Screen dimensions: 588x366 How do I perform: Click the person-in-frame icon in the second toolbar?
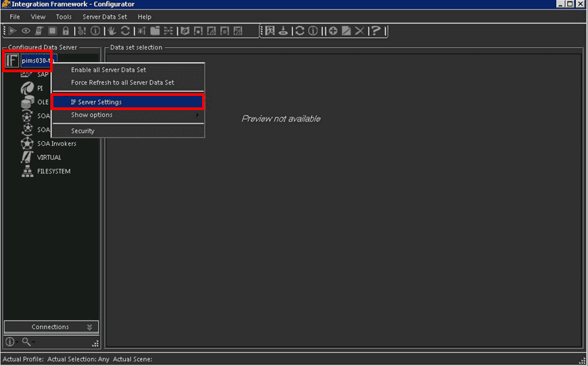(x=270, y=30)
